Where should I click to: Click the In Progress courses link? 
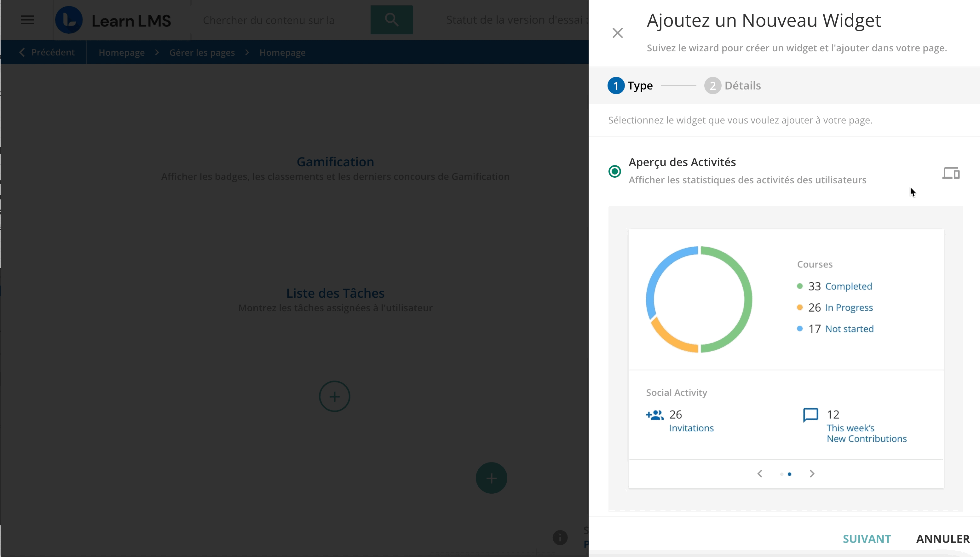(x=849, y=307)
